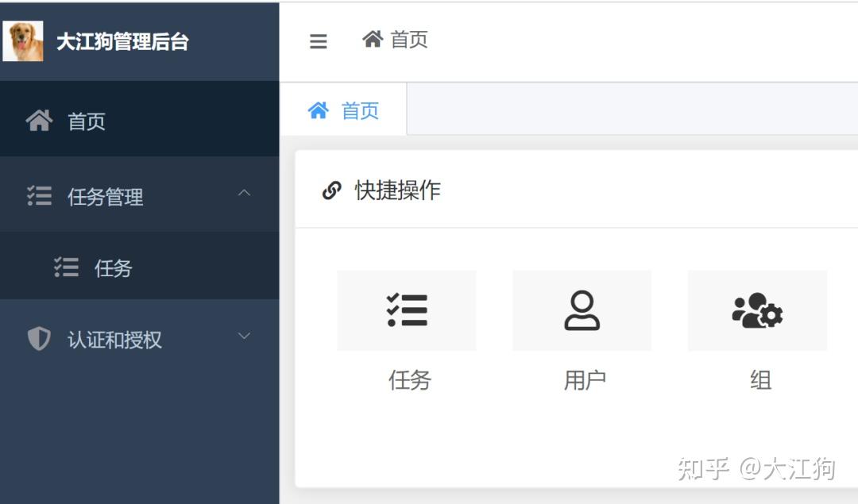The width and height of the screenshot is (858, 504).
Task: Collapse the 任务管理 menu with its chevron
Action: coord(244,192)
